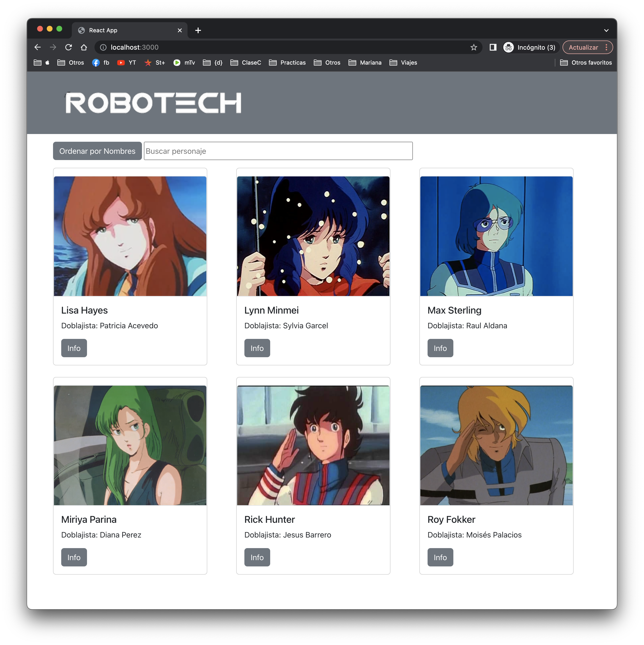
Task: Open the mTv bookmark
Action: pyautogui.click(x=184, y=63)
